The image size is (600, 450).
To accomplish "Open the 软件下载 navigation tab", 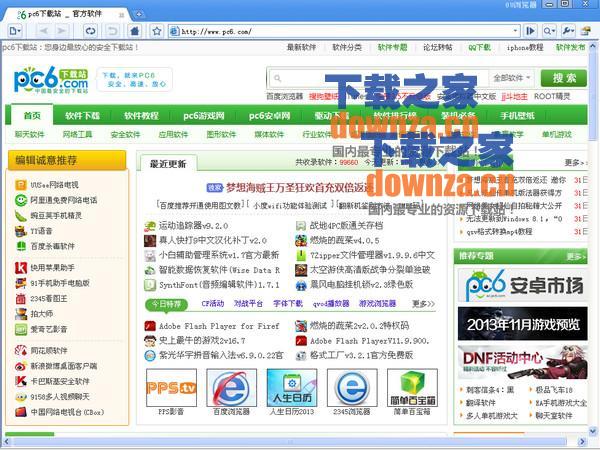I will pos(82,115).
